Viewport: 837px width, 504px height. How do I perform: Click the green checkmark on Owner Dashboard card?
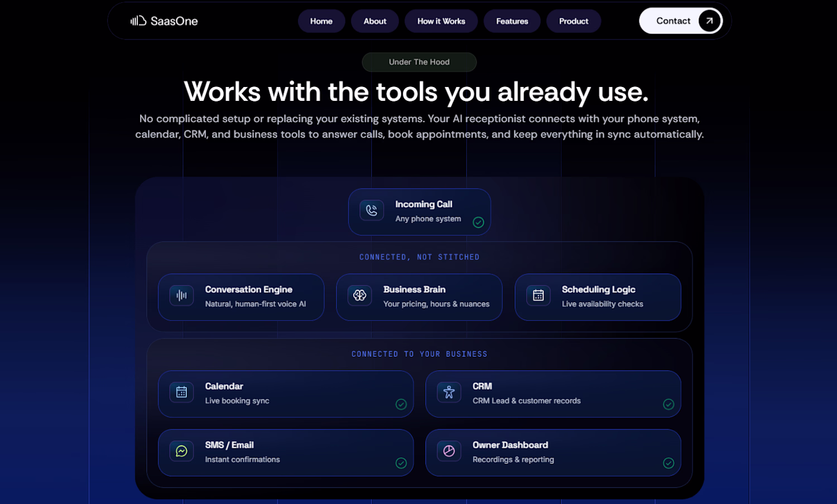(668, 463)
